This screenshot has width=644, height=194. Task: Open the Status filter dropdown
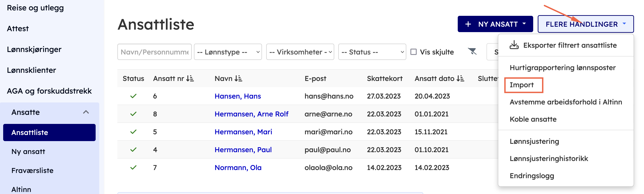pyautogui.click(x=372, y=52)
